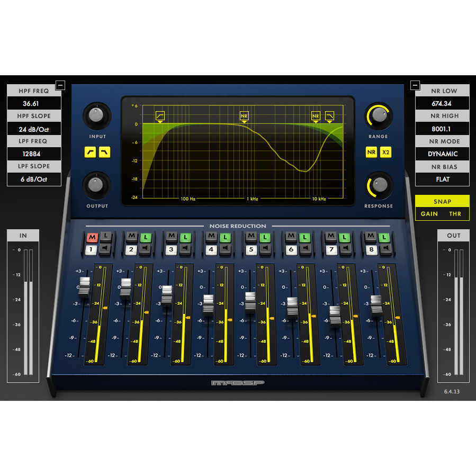Click the HPF FREQ value field 36.61
Image resolution: width=476 pixels, height=476 pixels.
click(x=34, y=103)
